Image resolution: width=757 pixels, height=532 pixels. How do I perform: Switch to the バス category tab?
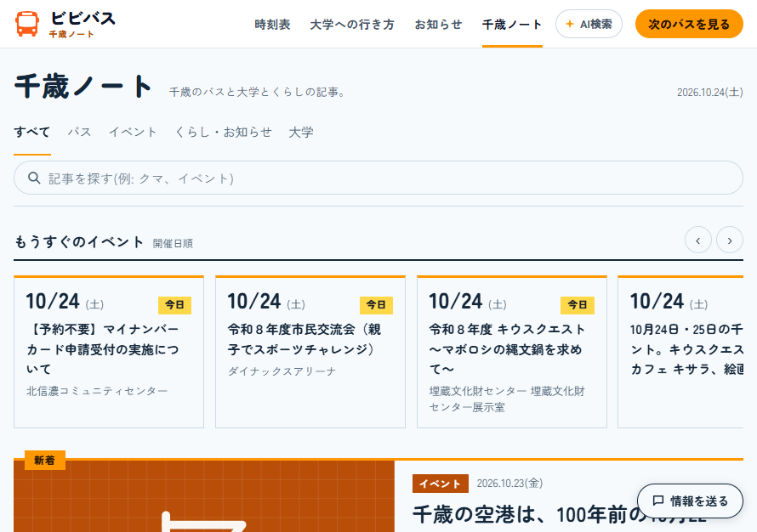click(79, 133)
